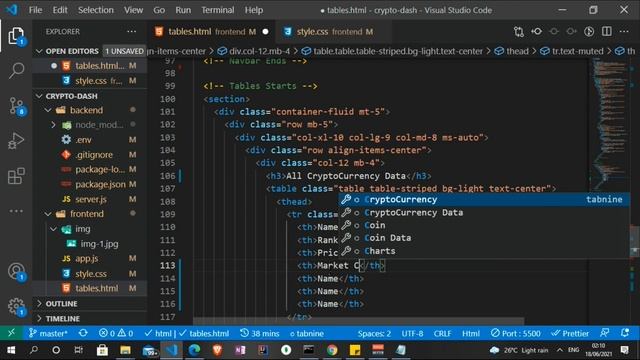Image resolution: width=640 pixels, height=360 pixels.
Task: Click the Port : 5500 Live Server button
Action: click(516, 333)
